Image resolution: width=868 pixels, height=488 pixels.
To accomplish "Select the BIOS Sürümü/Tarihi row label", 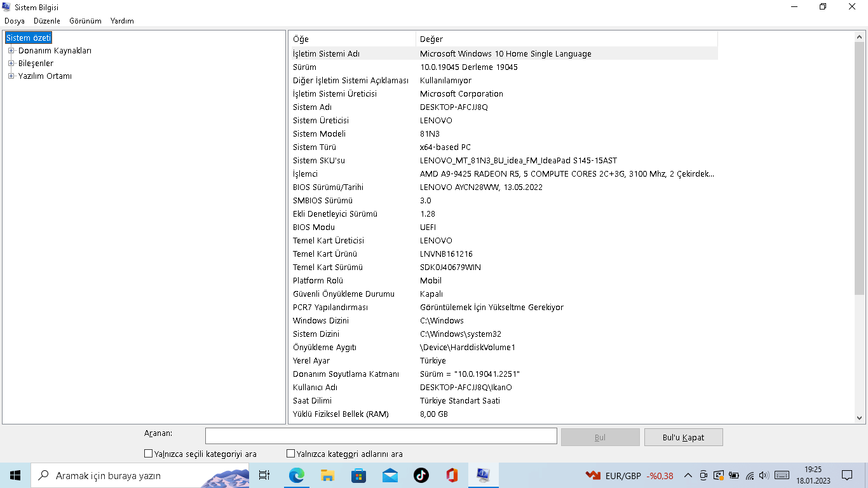I will point(327,187).
